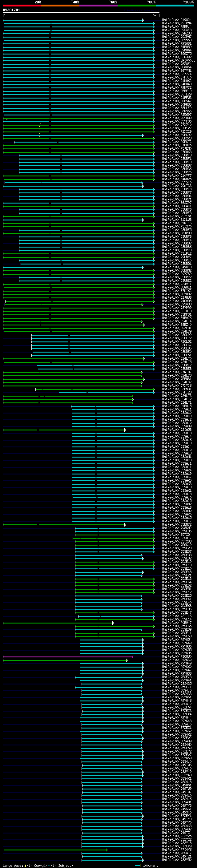Click the AV391701 query name label
The height and width of the screenshot is (868, 197).
[x=11, y=10]
